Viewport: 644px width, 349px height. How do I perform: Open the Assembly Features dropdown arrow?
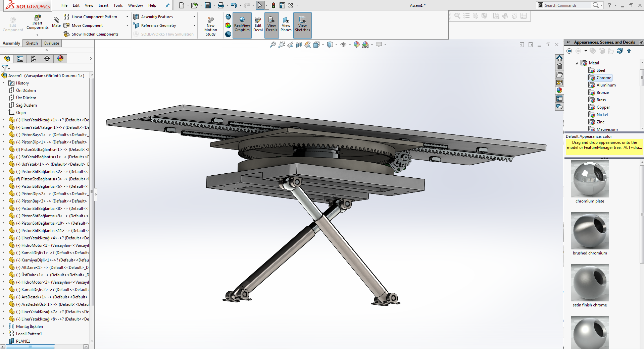click(194, 17)
